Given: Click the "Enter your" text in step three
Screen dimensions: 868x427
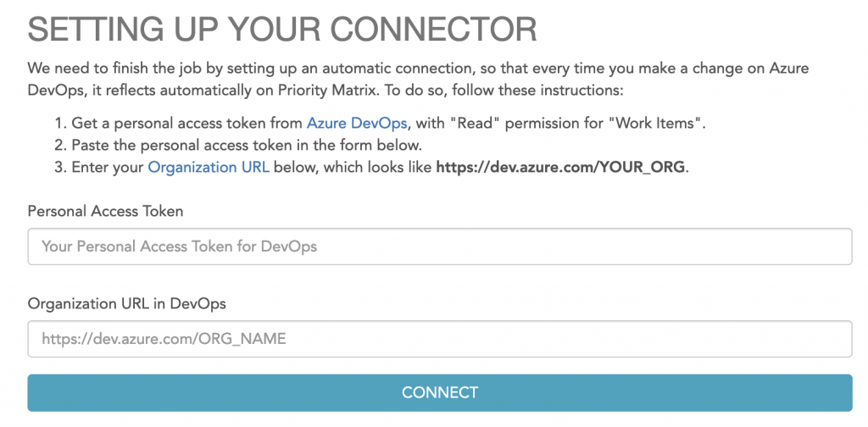Looking at the screenshot, I should pyautogui.click(x=107, y=167).
